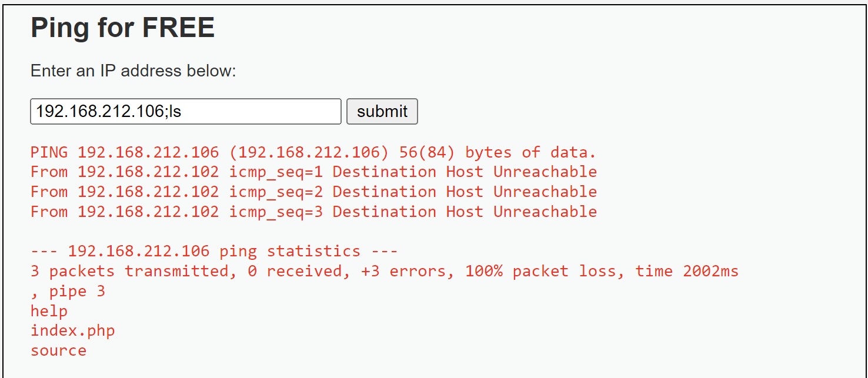
Task: Click the "help" entry in listing
Action: pos(49,311)
